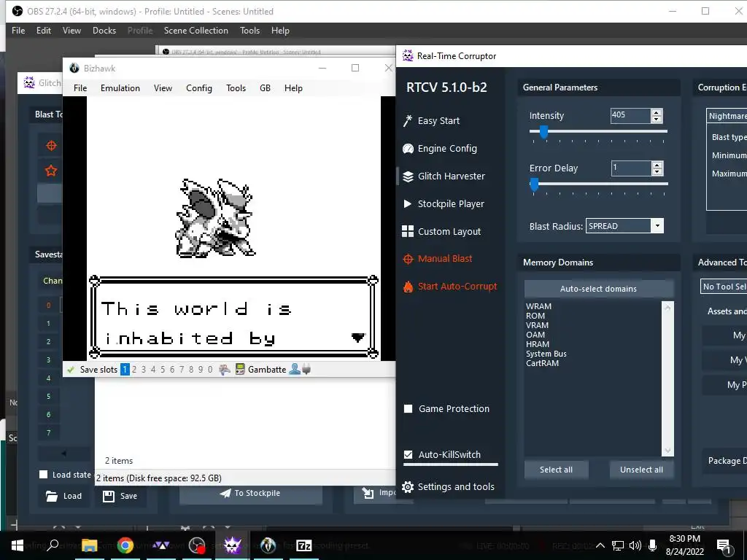Viewport: 747px width, 560px height.
Task: Click Load button in Glitch Harvester
Action: pos(64,496)
